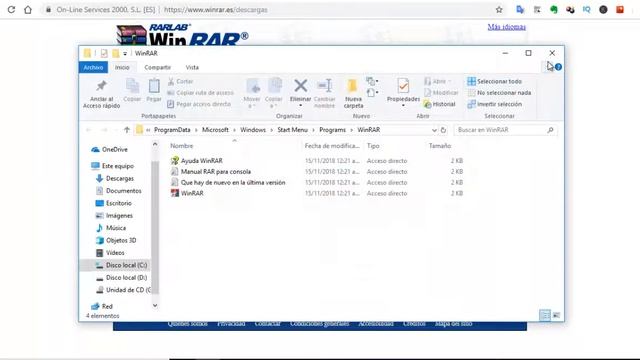Image resolution: width=640 pixels, height=360 pixels.
Task: Click Start Menu in the address path
Action: pyautogui.click(x=292, y=130)
